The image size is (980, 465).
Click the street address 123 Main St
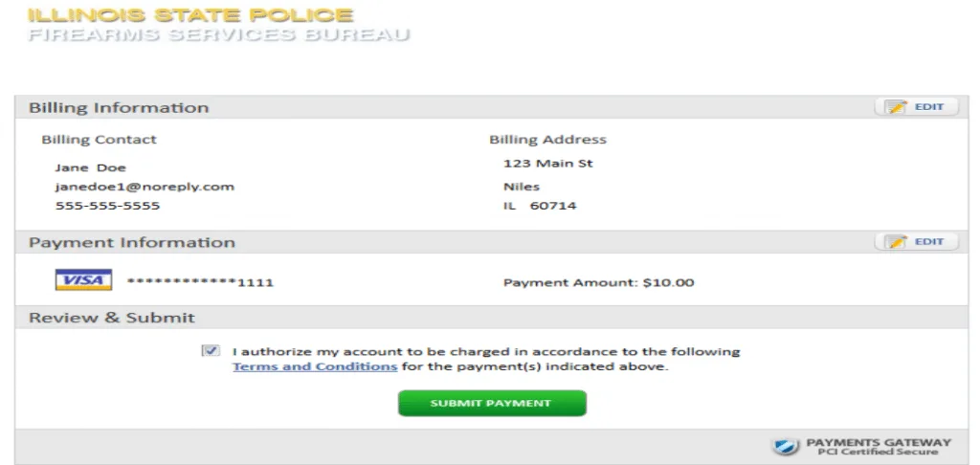[548, 164]
